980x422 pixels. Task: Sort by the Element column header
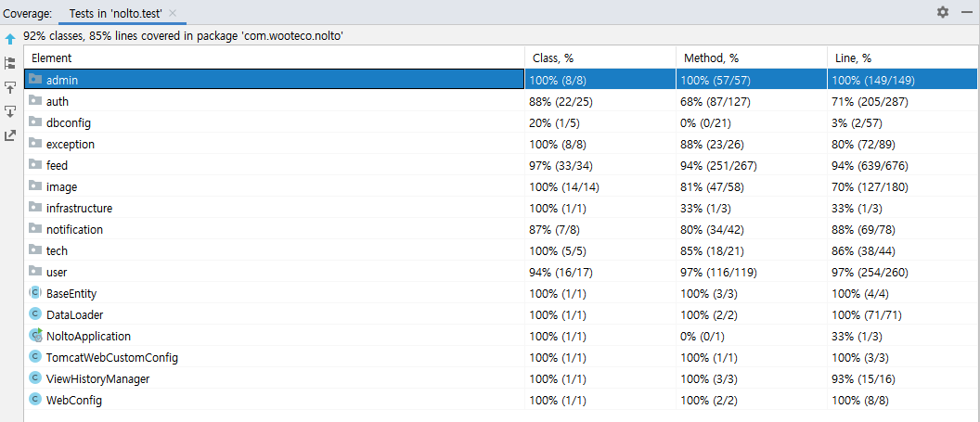[52, 58]
